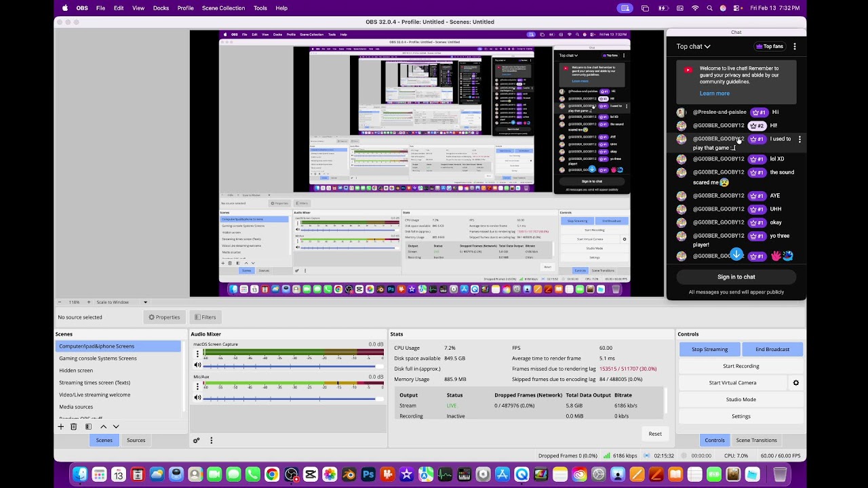The image size is (868, 488).
Task: Click the Filters button
Action: coord(204,317)
